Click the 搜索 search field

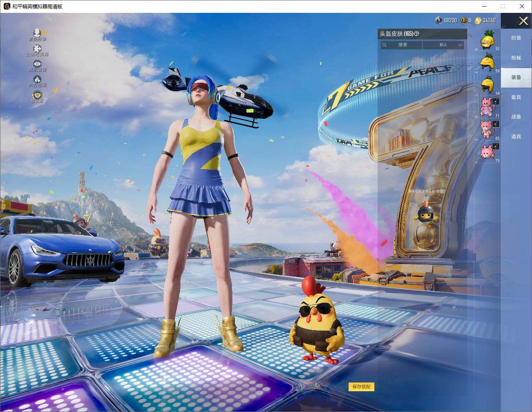[x=401, y=45]
